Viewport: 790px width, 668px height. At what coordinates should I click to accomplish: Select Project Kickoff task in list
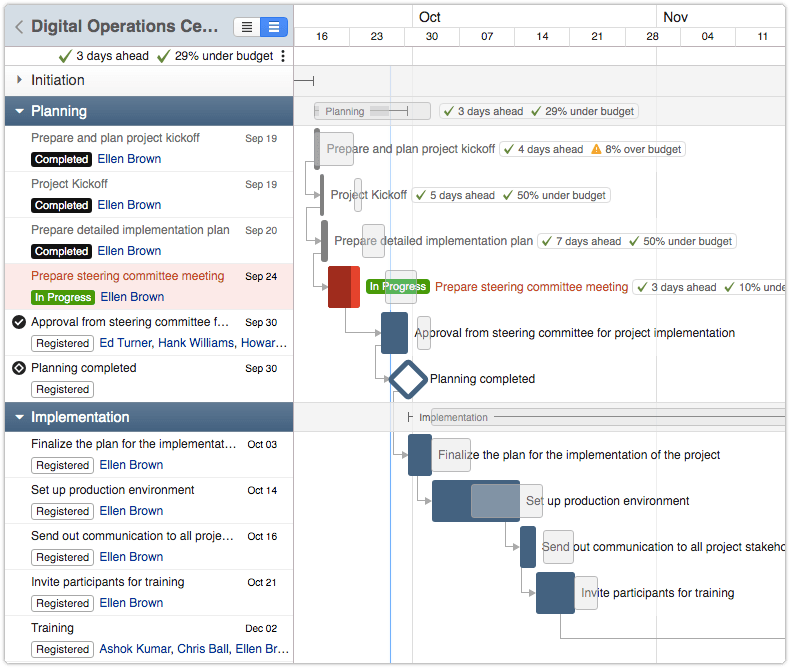[x=149, y=195]
